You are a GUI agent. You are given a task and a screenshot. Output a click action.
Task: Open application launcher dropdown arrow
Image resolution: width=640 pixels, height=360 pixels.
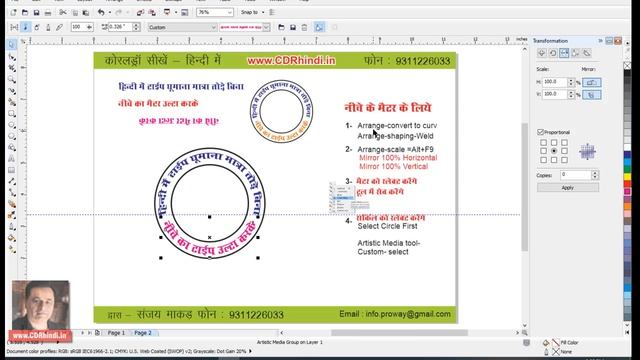(176, 13)
